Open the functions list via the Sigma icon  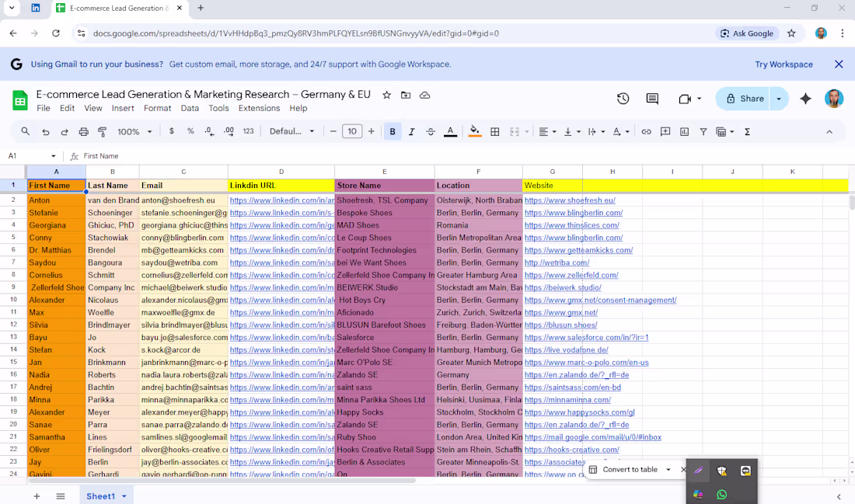(748, 131)
